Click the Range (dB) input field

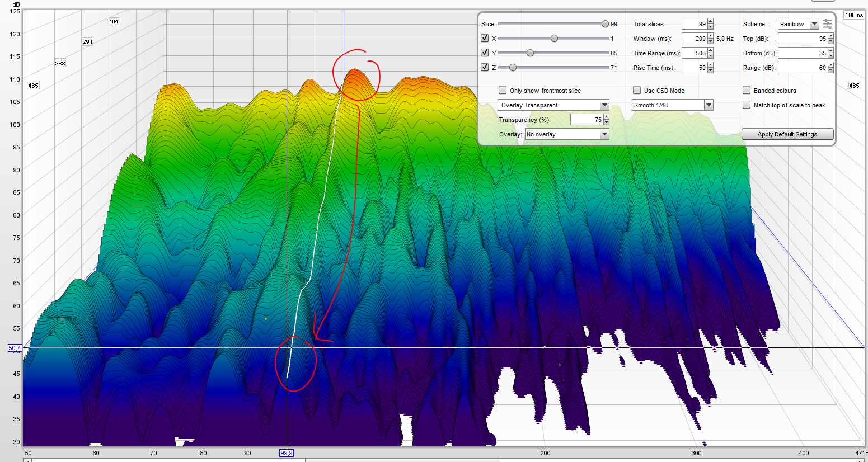pos(803,68)
